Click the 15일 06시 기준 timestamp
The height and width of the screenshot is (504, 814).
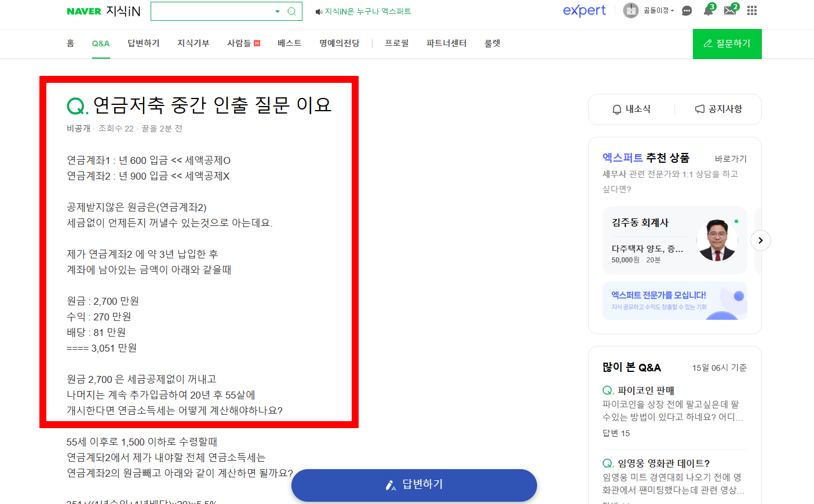tap(720, 368)
